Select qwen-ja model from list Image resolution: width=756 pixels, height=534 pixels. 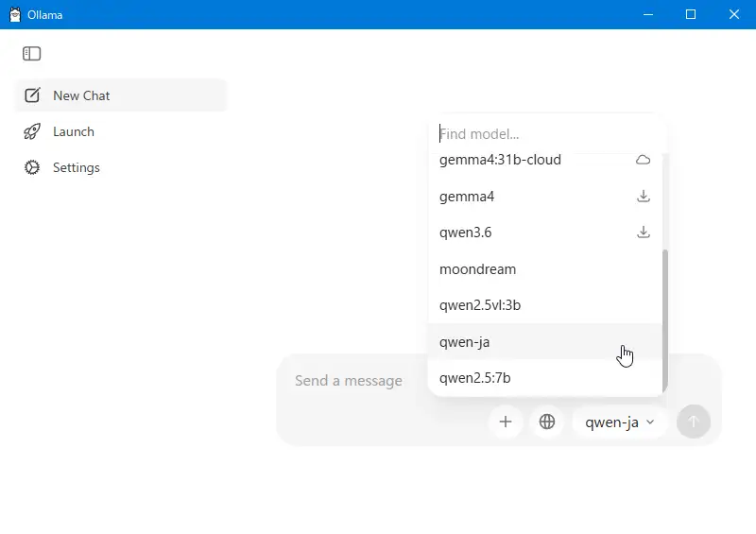click(545, 341)
